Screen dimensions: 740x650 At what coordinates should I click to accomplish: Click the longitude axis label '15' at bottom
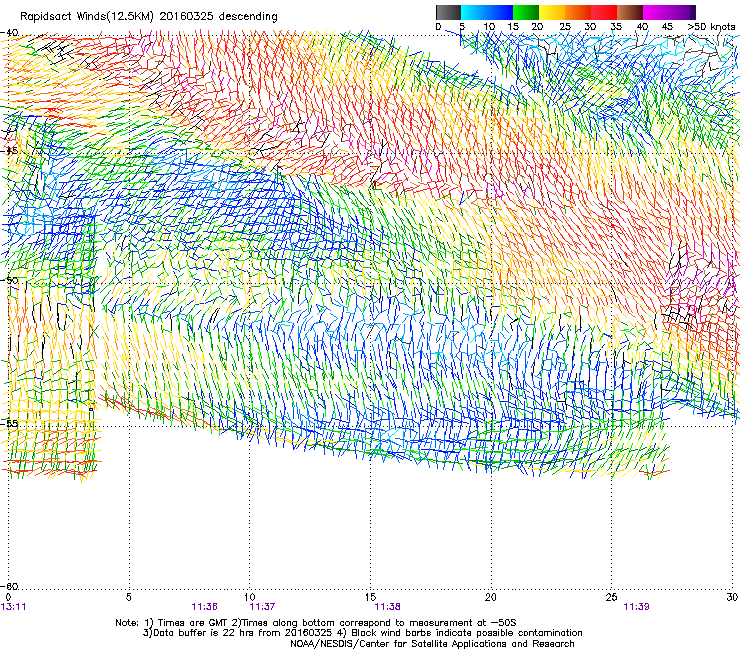coord(370,598)
